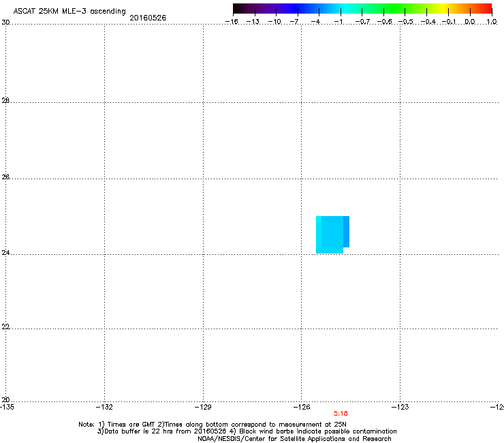The height and width of the screenshot is (443, 504).
Task: Click color scale label "-0.4"
Action: (x=428, y=22)
